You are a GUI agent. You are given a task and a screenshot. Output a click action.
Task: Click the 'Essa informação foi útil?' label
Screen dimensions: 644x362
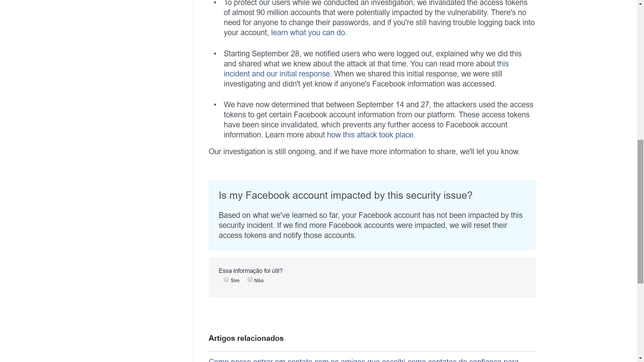tap(251, 270)
